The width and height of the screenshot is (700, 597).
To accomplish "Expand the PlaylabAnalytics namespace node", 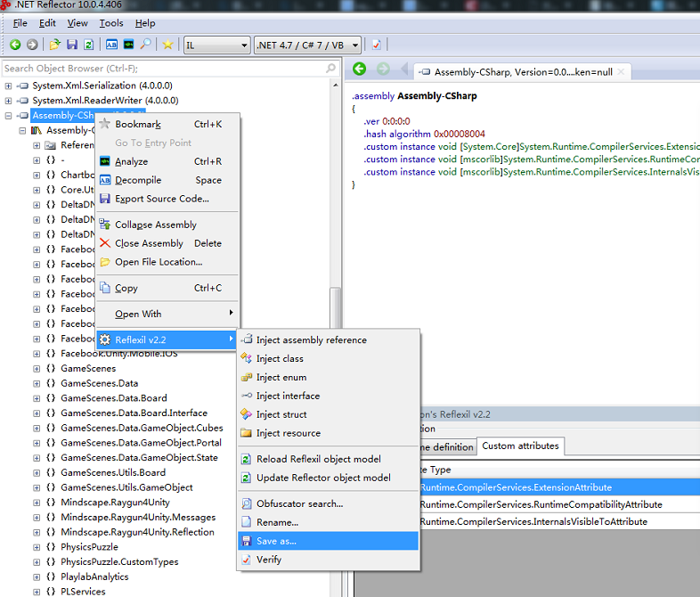I will (x=37, y=577).
